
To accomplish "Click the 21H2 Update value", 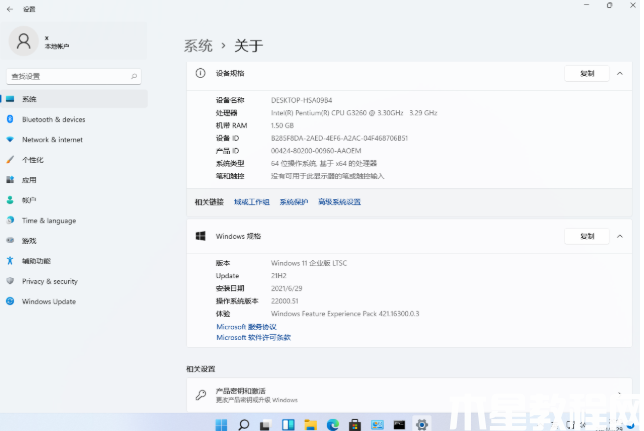I will [279, 276].
